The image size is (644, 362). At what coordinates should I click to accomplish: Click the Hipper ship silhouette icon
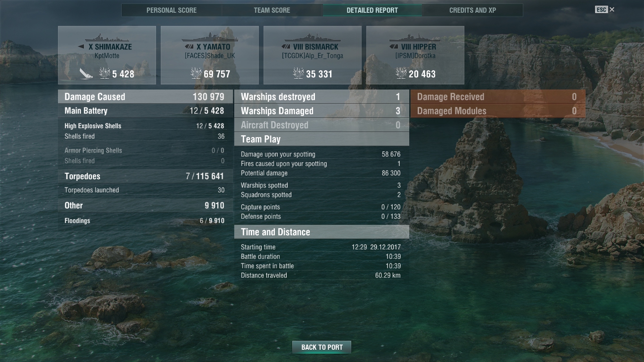pyautogui.click(x=415, y=38)
